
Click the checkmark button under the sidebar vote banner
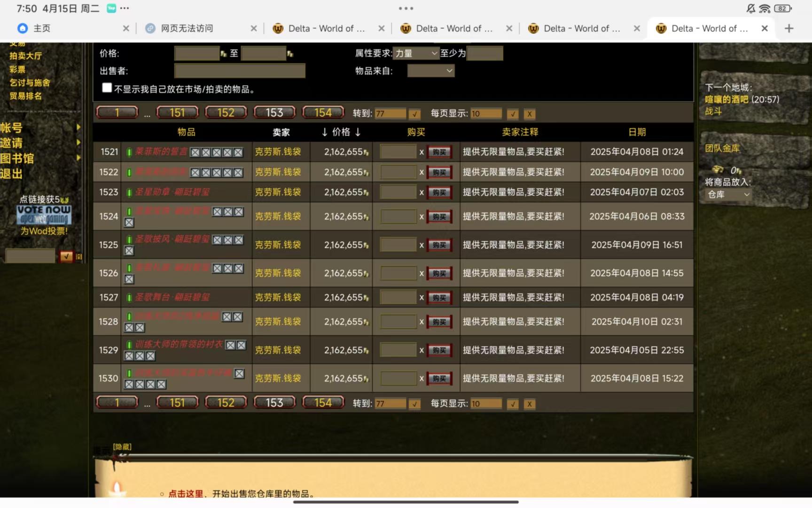(66, 256)
